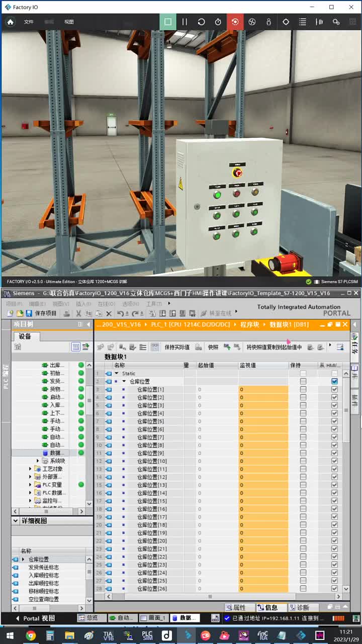Collapse the 项目树 panel arrow
This screenshot has height=644, width=362.
[88, 325]
